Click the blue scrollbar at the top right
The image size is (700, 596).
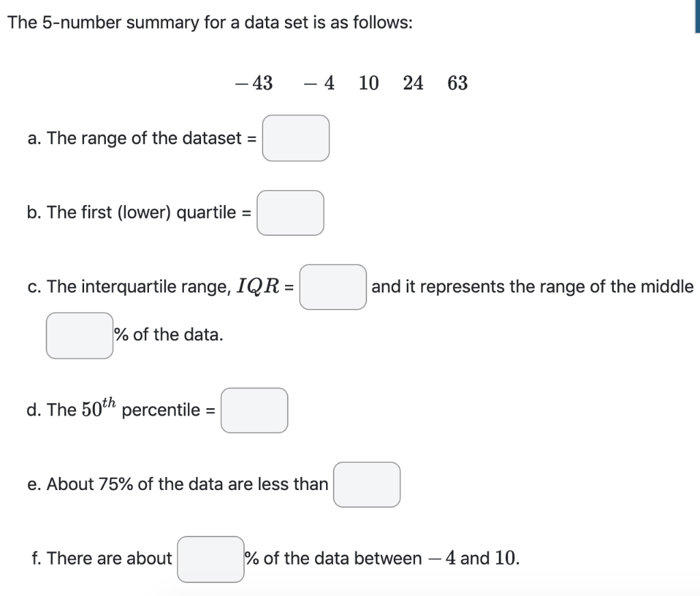tap(695, 17)
